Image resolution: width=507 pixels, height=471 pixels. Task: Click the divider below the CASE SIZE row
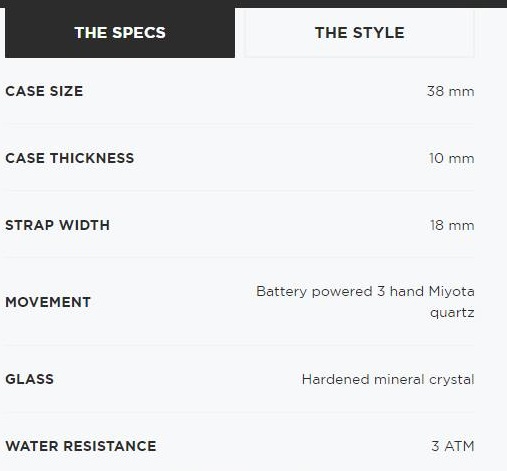[240, 124]
